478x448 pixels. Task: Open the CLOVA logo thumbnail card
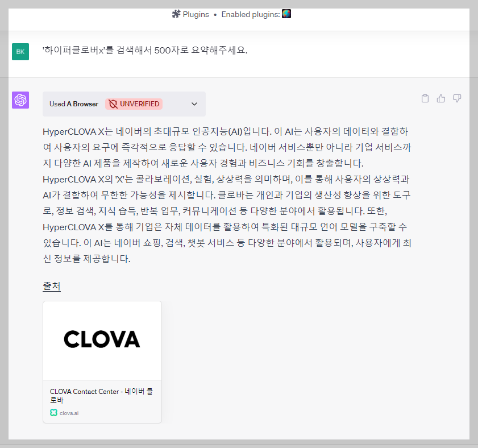[x=102, y=341]
